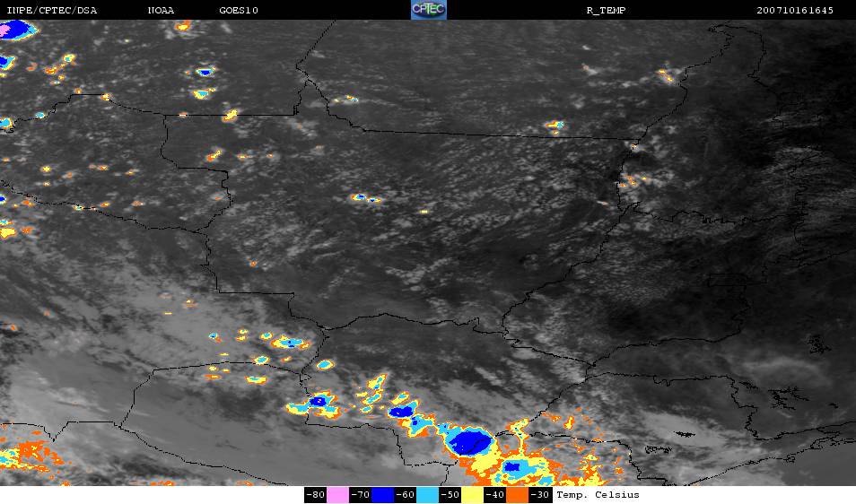Click the light blue legend swatch
Viewport: 856px width, 504px height.
(427, 495)
